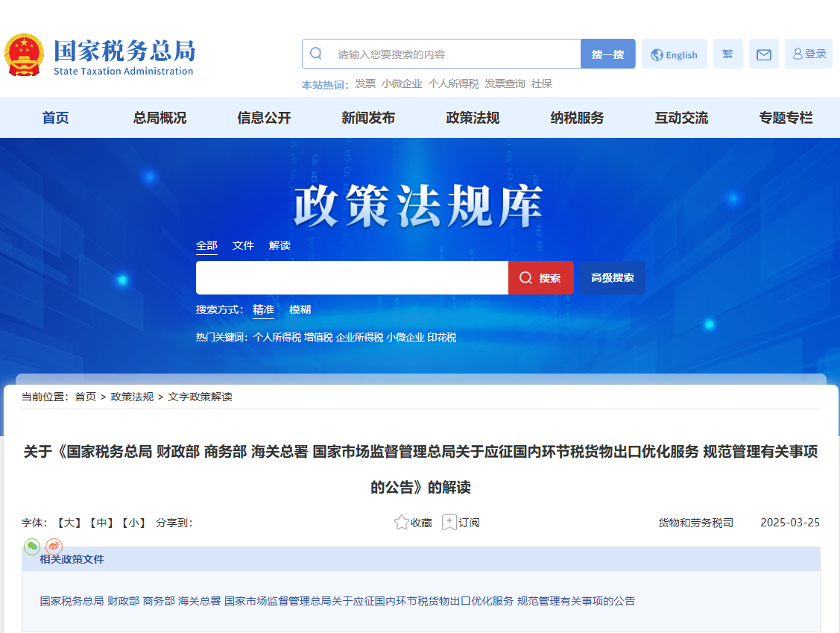
Task: Select 模糊 fuzzy search mode
Action: click(x=300, y=309)
